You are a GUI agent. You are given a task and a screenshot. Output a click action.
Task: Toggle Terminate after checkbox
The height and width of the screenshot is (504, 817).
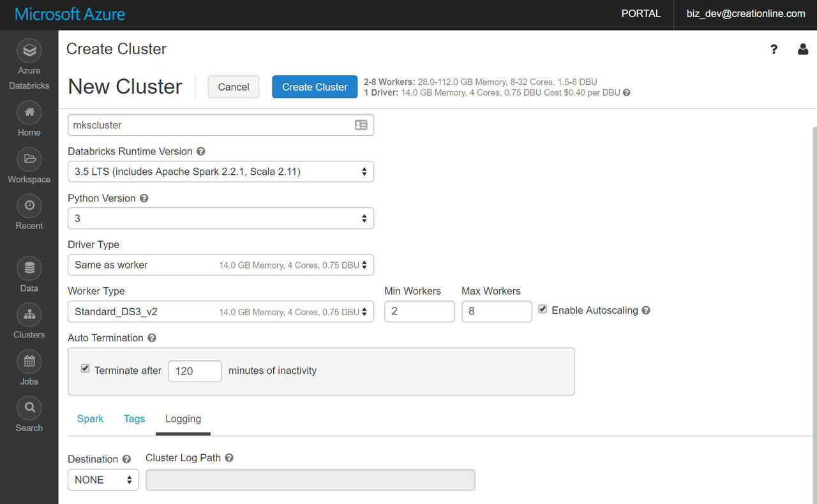(86, 369)
